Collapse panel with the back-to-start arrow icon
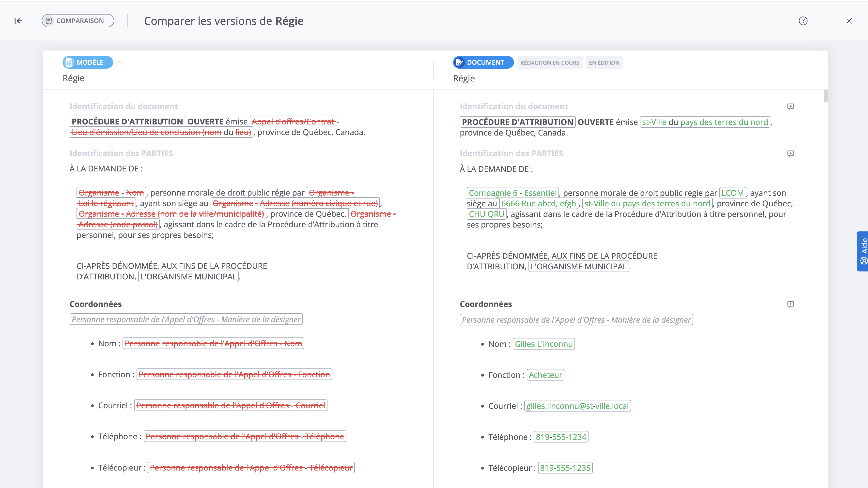868x488 pixels. pyautogui.click(x=18, y=21)
